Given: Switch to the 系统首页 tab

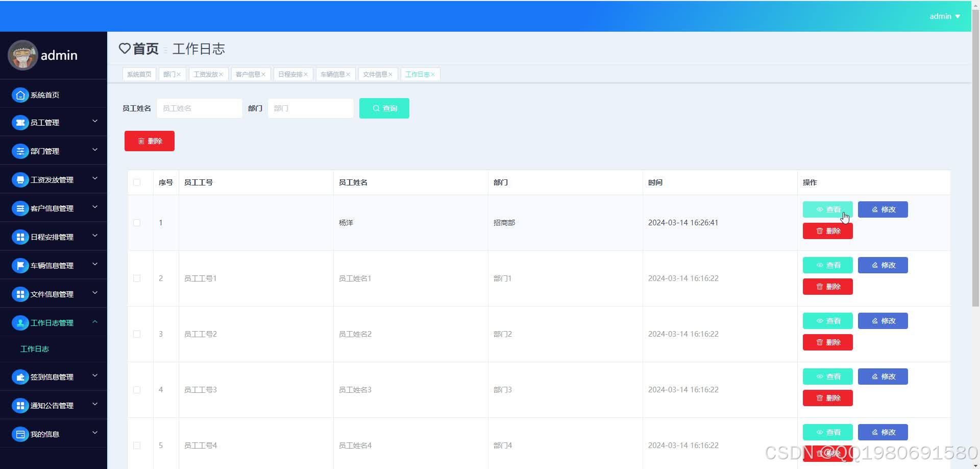Looking at the screenshot, I should (139, 75).
